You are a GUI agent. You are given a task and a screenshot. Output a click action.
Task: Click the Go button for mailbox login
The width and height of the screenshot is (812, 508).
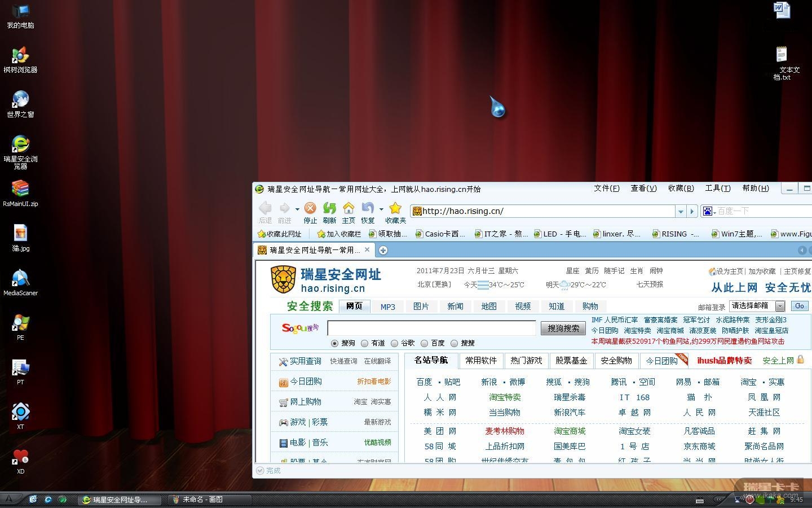(x=799, y=306)
